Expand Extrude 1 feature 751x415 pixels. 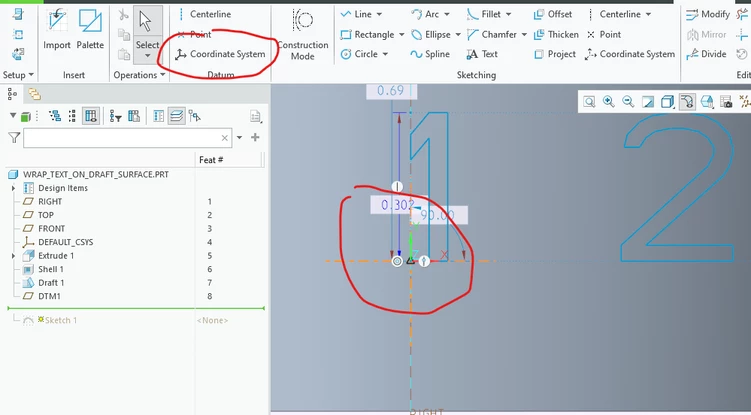point(13,256)
